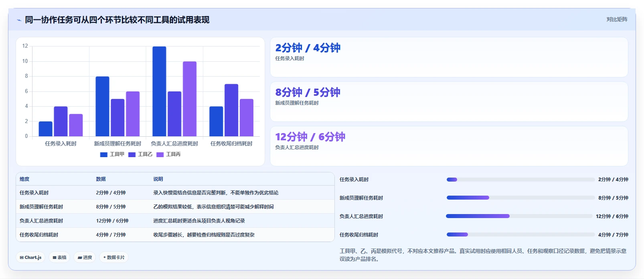Screen dimensions: 644x279
Task: Click the 说明 column header
Action: 158,179
